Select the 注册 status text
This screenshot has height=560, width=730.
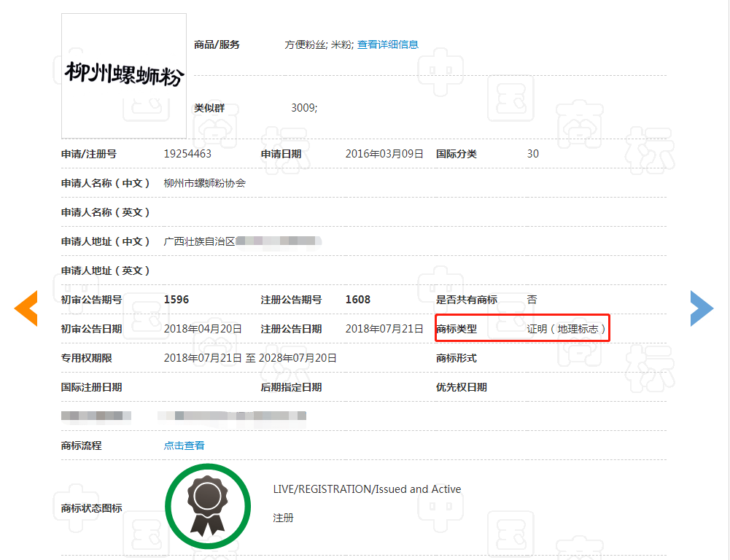click(283, 518)
